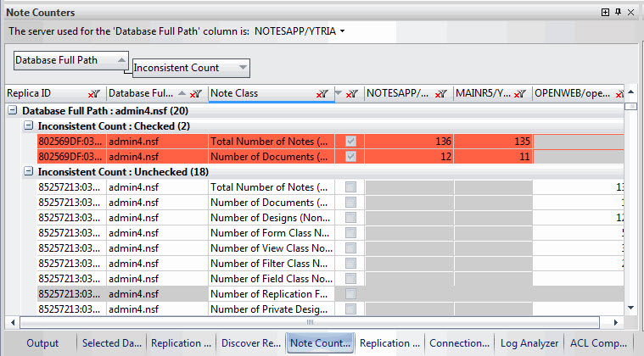Click the filter icon on Database Full Path column
Screen dimensions: 644x356
[x=195, y=94]
